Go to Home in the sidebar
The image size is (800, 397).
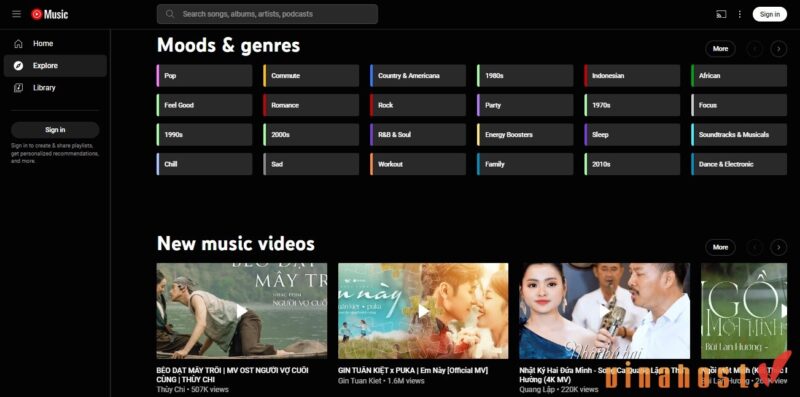click(55, 44)
